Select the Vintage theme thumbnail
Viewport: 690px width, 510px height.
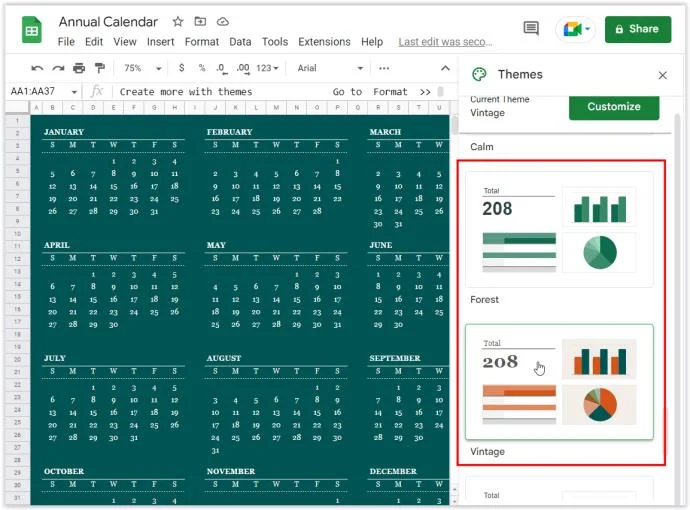click(559, 382)
